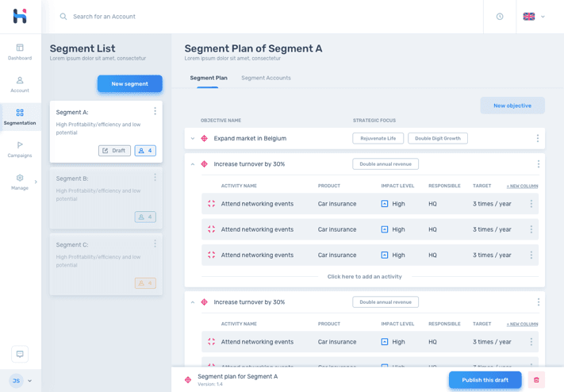The width and height of the screenshot is (564, 392).
Task: Open the chat feedback icon in sidebar
Action: click(x=20, y=354)
